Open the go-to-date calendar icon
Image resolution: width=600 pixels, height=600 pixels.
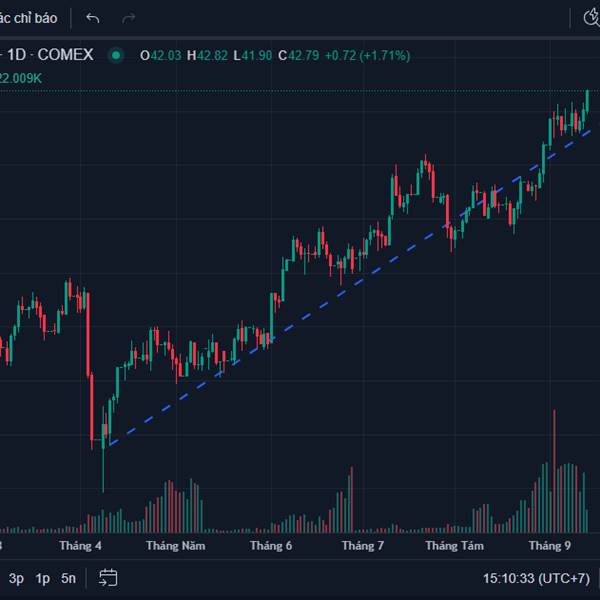[x=108, y=578]
